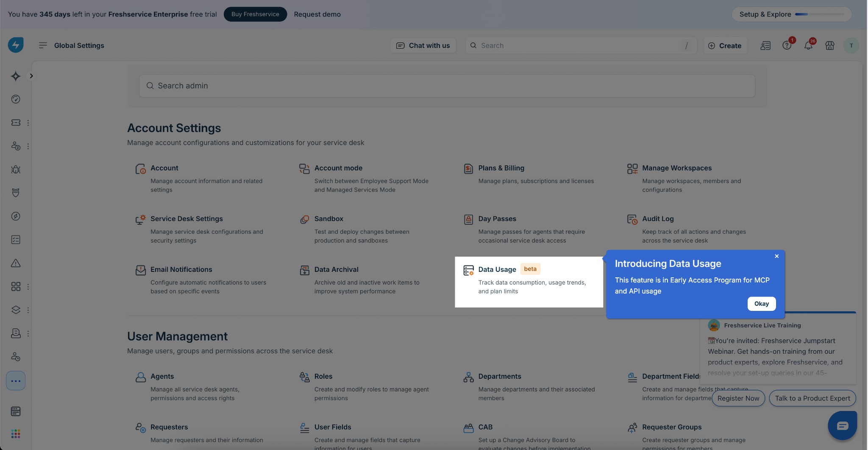Open the tickets icon in sidebar
This screenshot has height=450, width=868.
click(x=16, y=123)
